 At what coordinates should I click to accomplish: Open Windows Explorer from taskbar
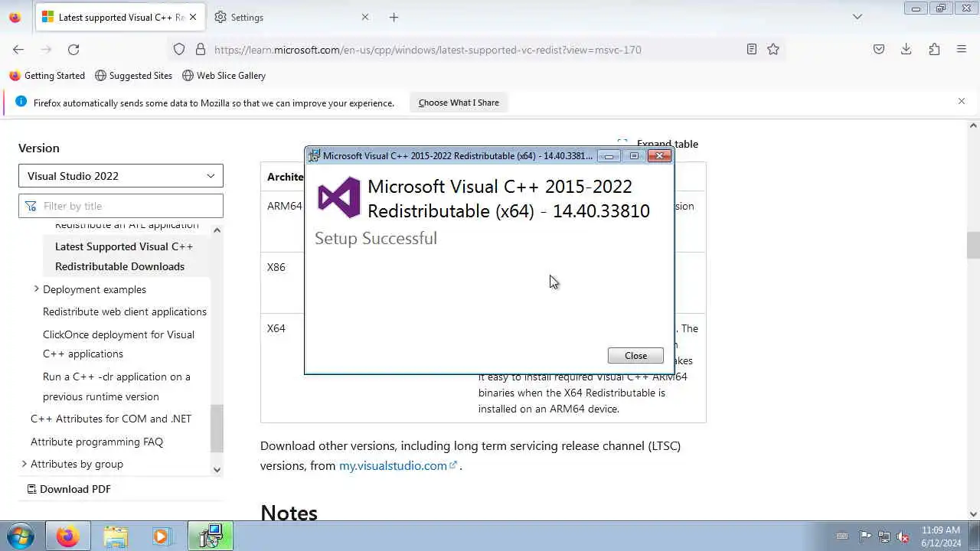(116, 536)
